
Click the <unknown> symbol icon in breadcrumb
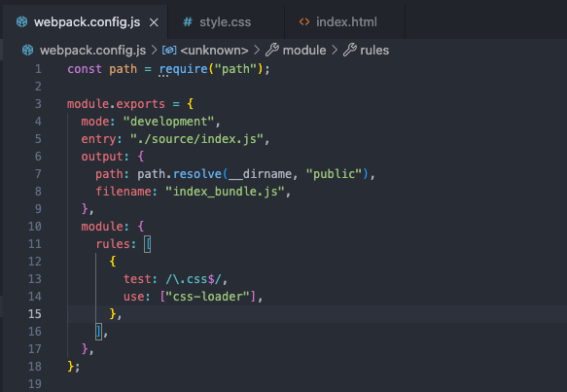click(x=169, y=50)
